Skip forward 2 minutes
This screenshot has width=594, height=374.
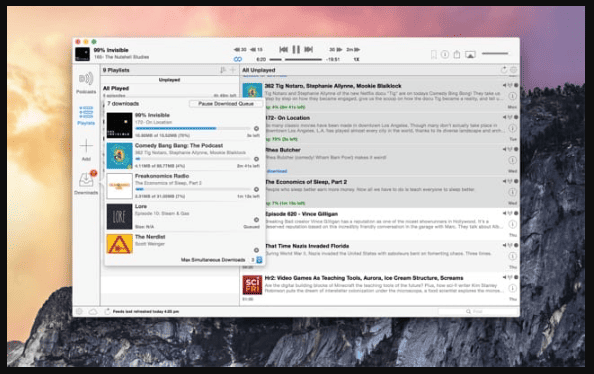353,50
